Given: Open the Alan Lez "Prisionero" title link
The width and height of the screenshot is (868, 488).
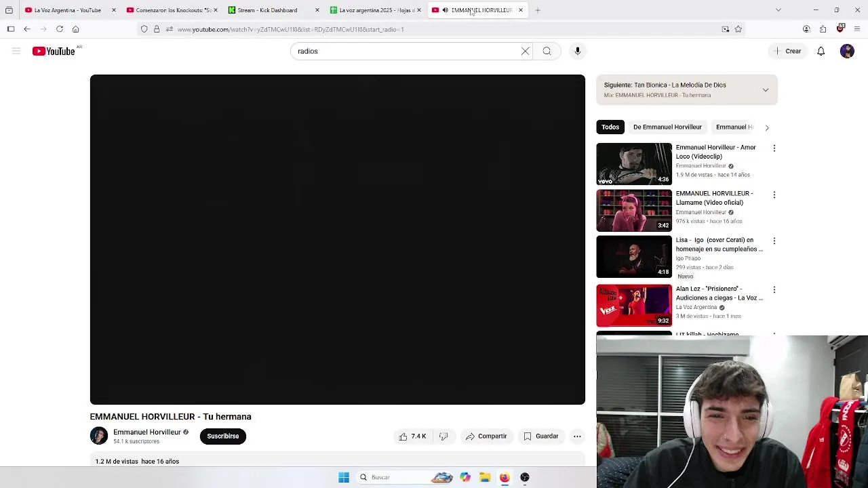Looking at the screenshot, I should (719, 293).
